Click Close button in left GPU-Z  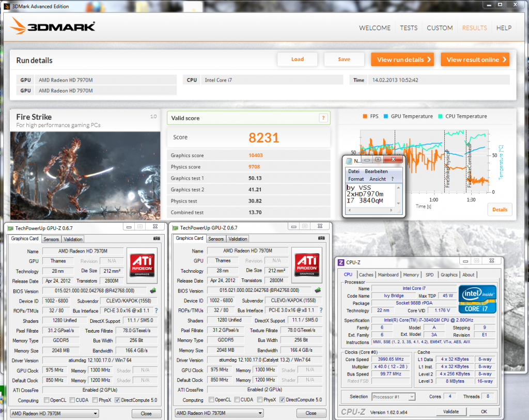tap(146, 414)
